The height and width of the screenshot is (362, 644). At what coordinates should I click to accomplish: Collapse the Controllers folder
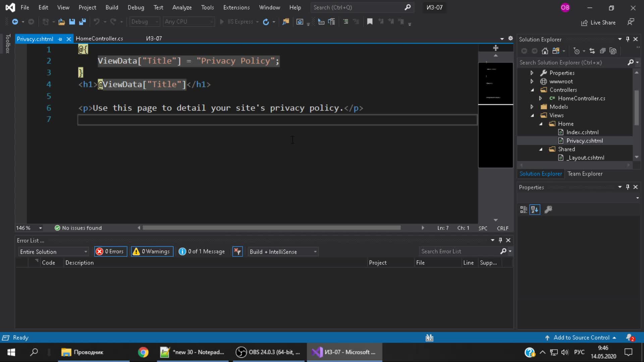(532, 90)
